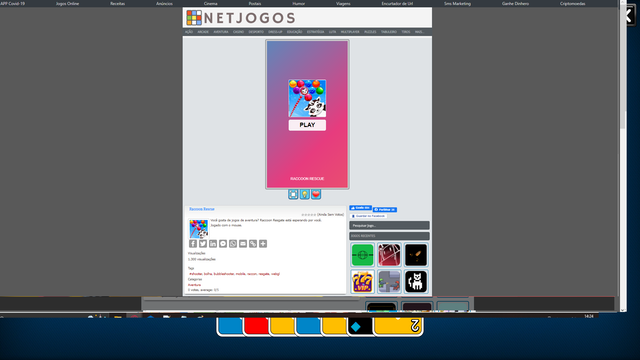
Task: Focus the Pesquisar jogo search field
Action: click(x=389, y=225)
